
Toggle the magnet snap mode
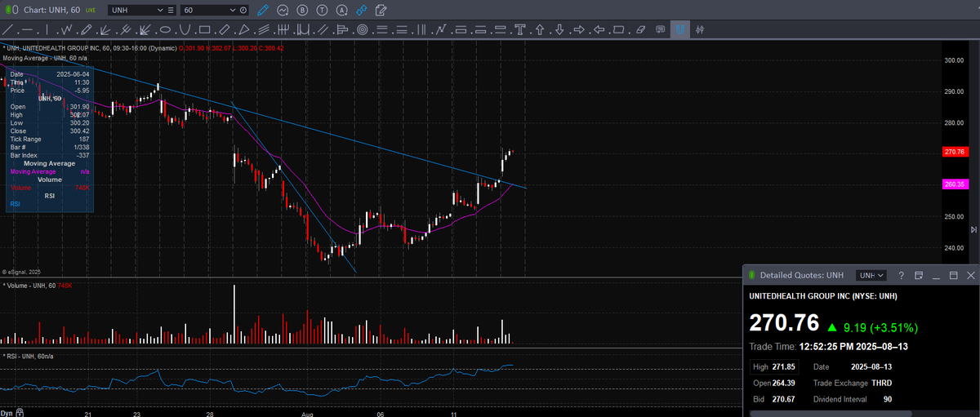pyautogui.click(x=680, y=30)
